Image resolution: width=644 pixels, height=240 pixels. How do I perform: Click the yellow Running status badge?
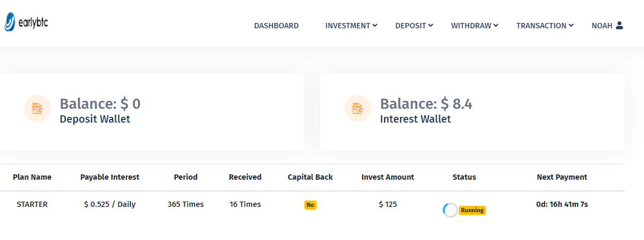472,210
